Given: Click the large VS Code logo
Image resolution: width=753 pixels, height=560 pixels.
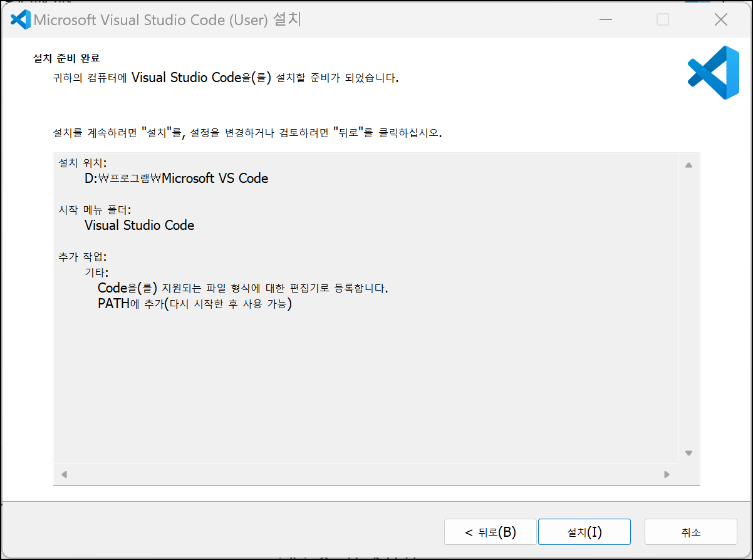Looking at the screenshot, I should click(x=713, y=73).
